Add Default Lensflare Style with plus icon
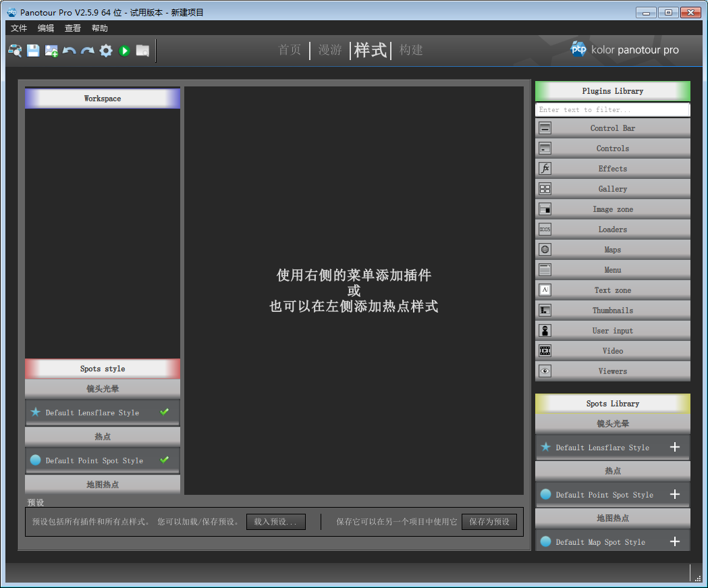The width and height of the screenshot is (708, 588). 674,447
